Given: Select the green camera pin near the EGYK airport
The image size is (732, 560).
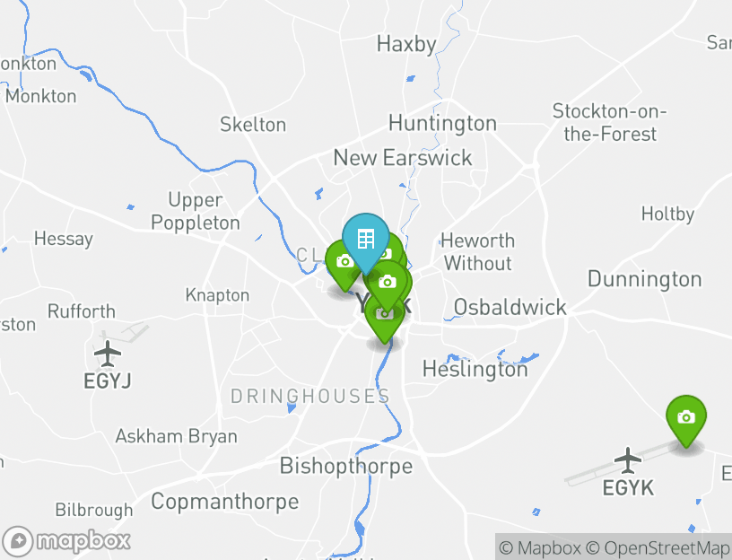Looking at the screenshot, I should [x=685, y=420].
